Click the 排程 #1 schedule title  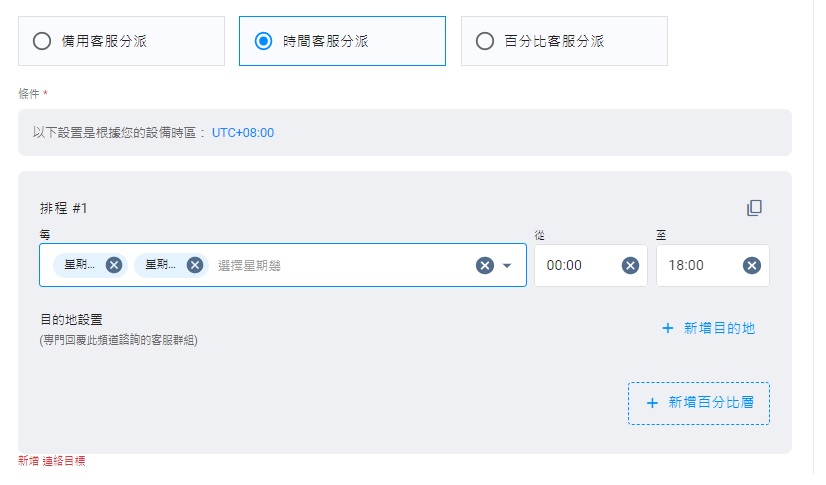click(x=64, y=207)
